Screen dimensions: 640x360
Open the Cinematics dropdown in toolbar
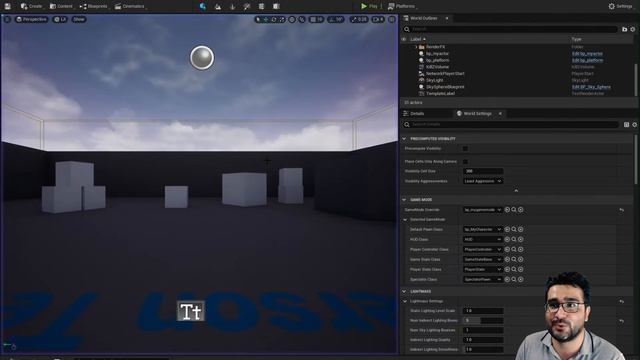[130, 6]
